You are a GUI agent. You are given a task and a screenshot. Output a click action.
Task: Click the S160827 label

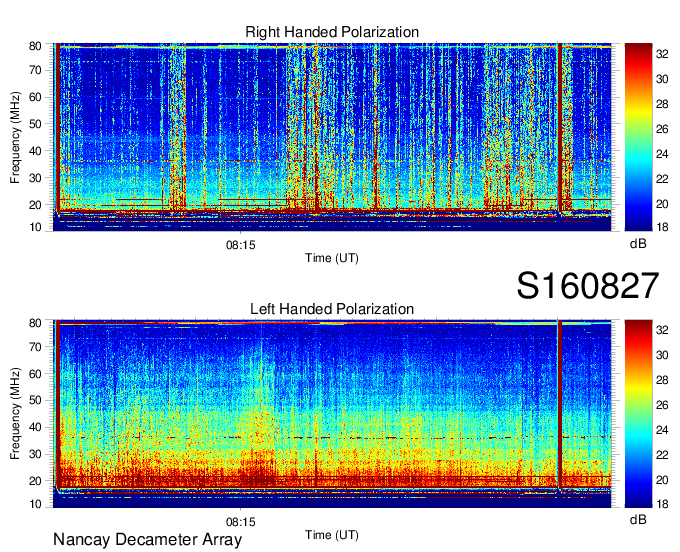coord(588,286)
